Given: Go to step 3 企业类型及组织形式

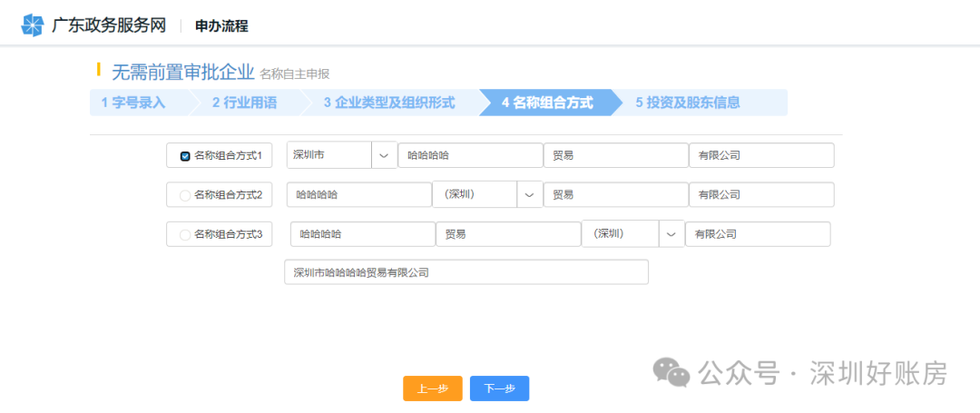Looking at the screenshot, I should point(389,103).
